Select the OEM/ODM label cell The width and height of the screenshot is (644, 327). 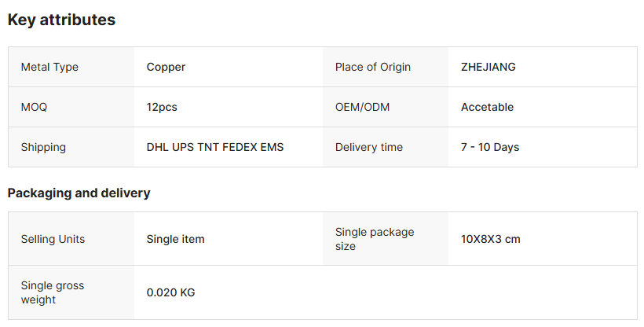[x=362, y=107]
